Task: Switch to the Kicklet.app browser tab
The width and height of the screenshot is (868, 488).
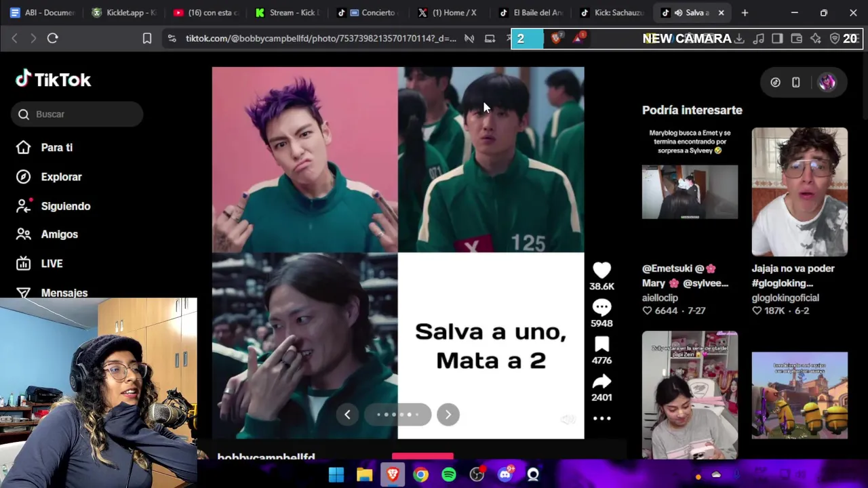Action: click(125, 12)
